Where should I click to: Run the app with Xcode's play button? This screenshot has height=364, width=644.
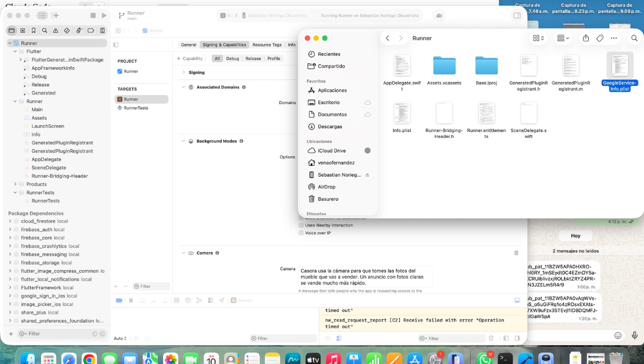click(104, 16)
